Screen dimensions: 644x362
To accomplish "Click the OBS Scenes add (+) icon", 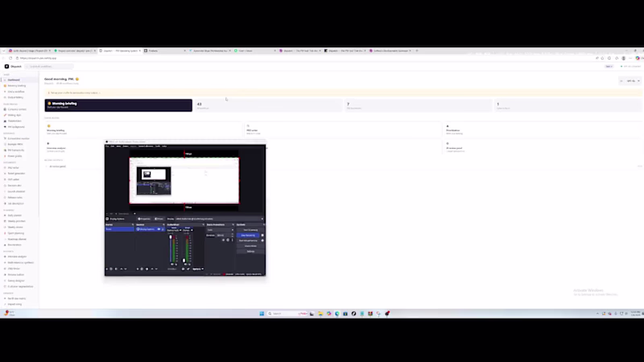I will tap(107, 269).
